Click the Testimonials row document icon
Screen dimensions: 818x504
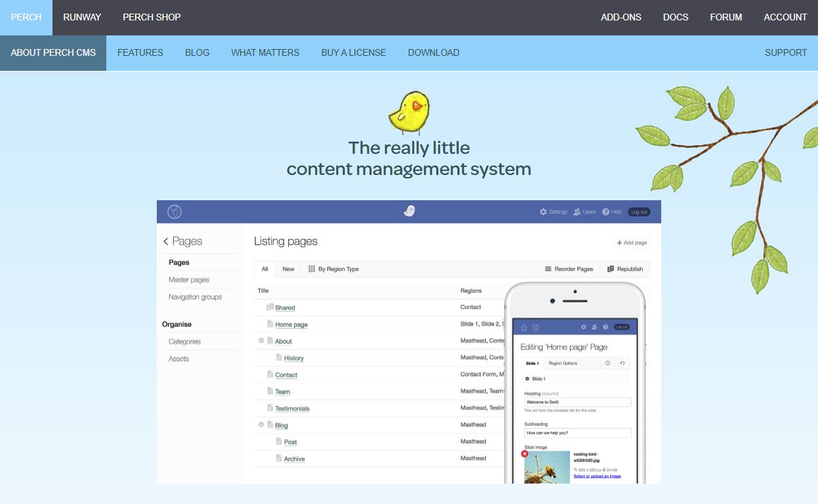coord(270,408)
